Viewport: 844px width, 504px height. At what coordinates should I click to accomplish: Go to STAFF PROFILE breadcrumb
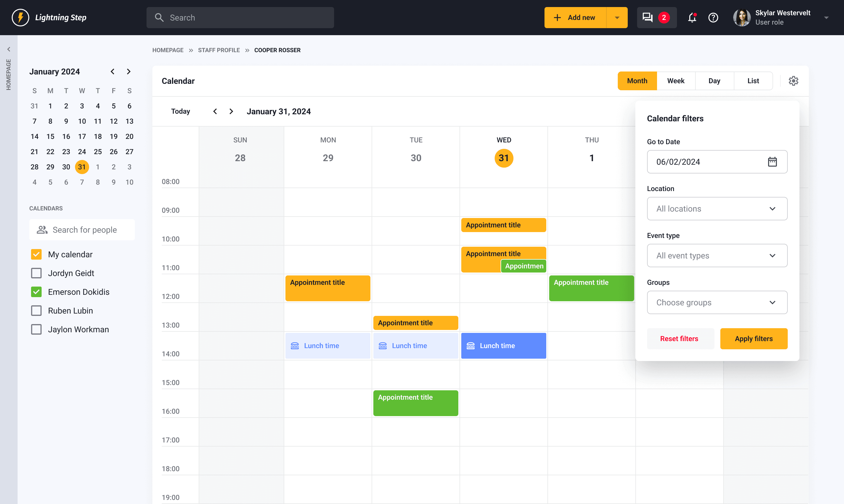tap(219, 50)
